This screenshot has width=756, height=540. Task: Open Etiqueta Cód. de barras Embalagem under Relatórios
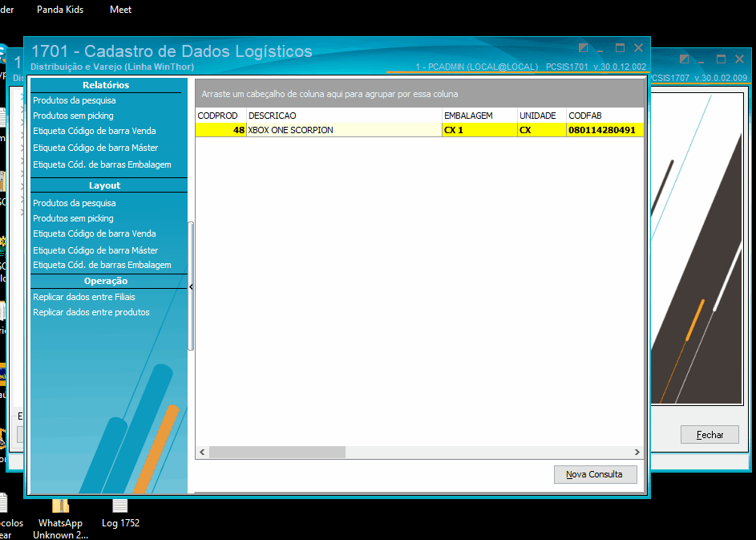pyautogui.click(x=102, y=164)
